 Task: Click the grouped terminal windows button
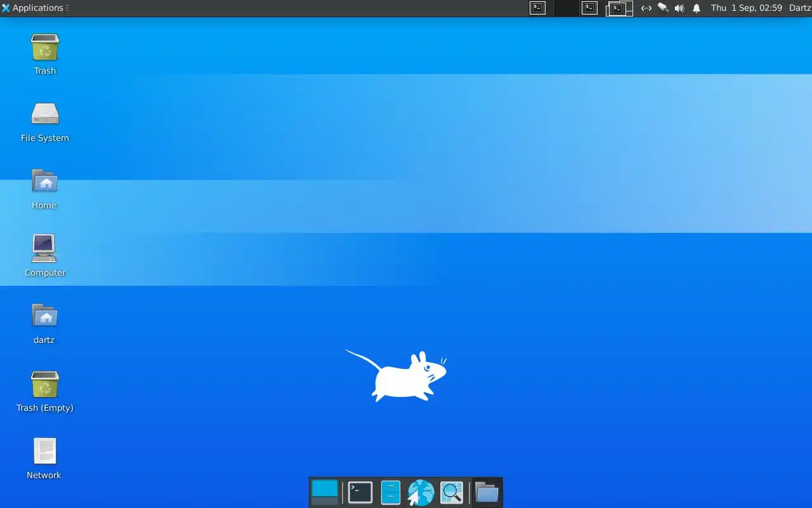tap(619, 8)
